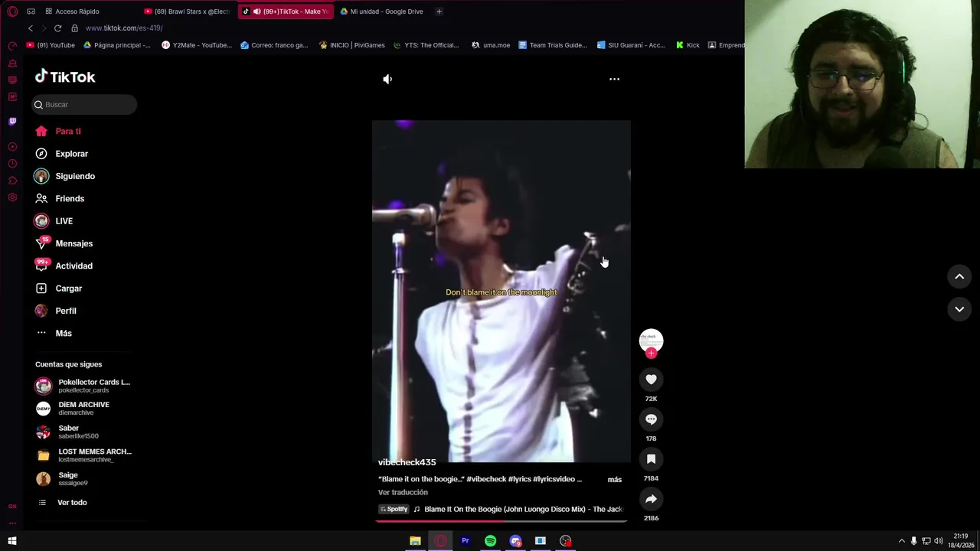Seek using the video progress bar

coord(501,521)
